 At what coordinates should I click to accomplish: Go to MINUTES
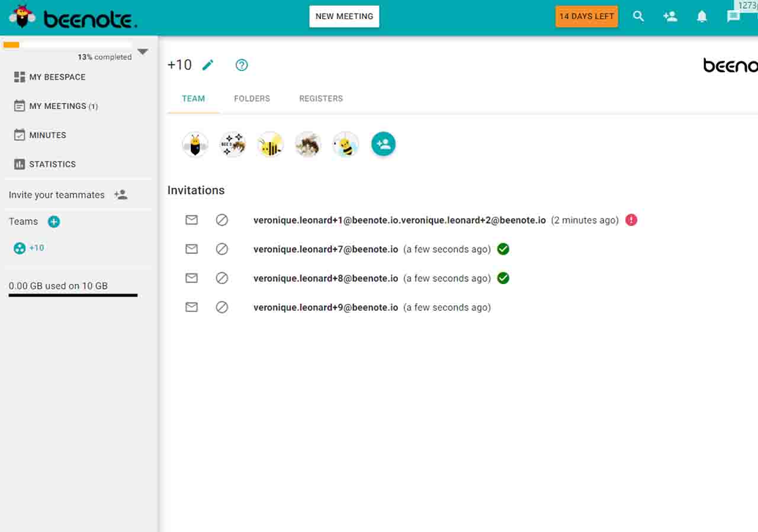(x=40, y=135)
